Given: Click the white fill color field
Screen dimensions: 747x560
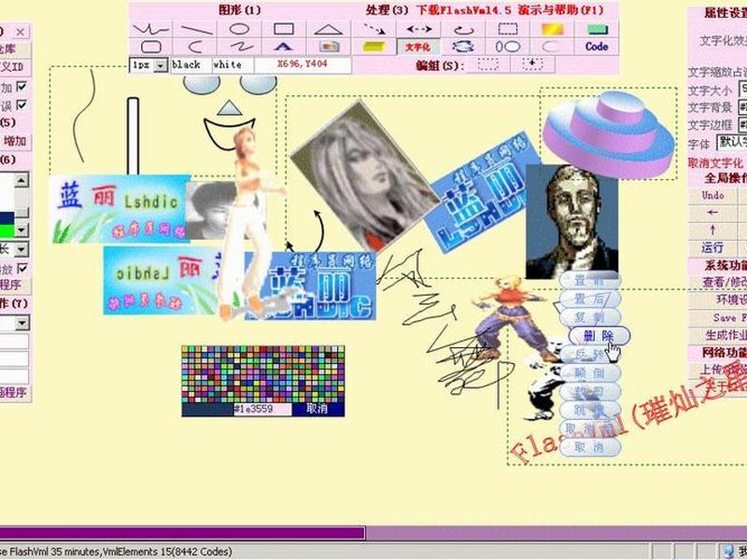Looking at the screenshot, I should click(233, 64).
